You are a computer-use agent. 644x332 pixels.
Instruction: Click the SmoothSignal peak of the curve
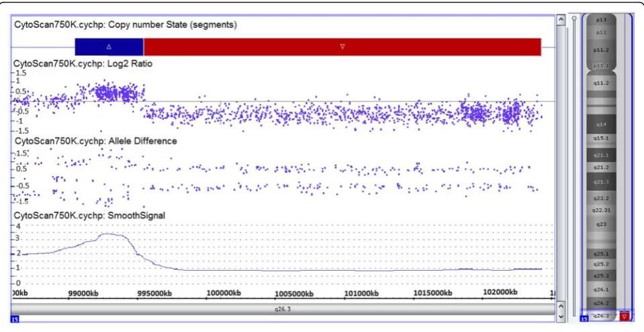point(109,234)
